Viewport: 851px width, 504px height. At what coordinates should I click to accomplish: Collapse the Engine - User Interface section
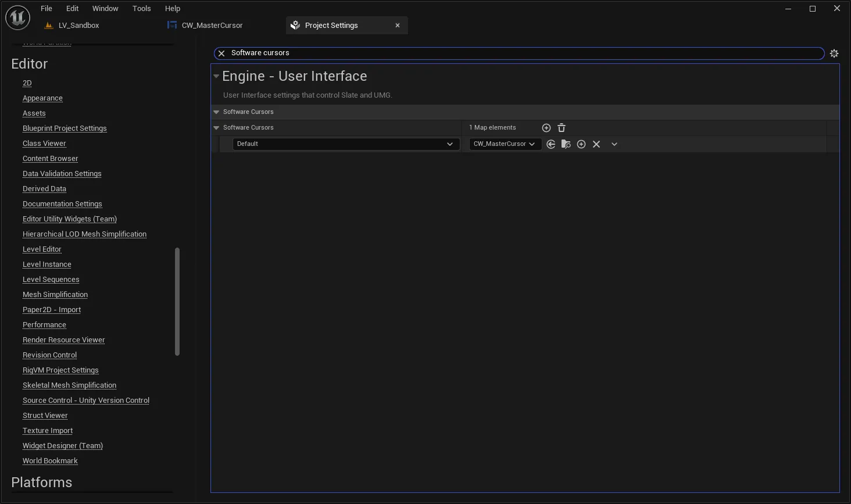[x=216, y=76]
